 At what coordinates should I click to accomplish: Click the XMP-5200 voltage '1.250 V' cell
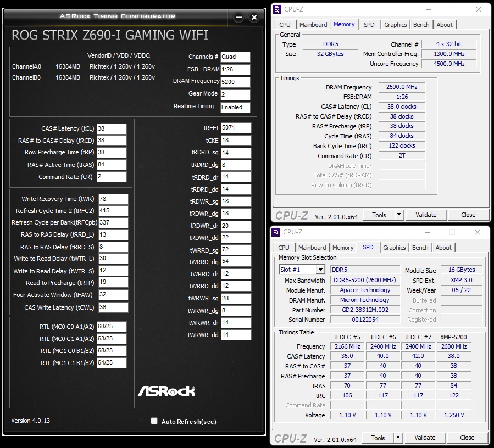[x=454, y=415]
